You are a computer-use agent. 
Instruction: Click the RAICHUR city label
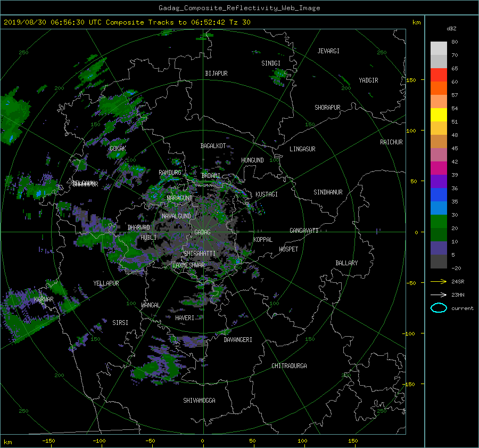point(391,142)
